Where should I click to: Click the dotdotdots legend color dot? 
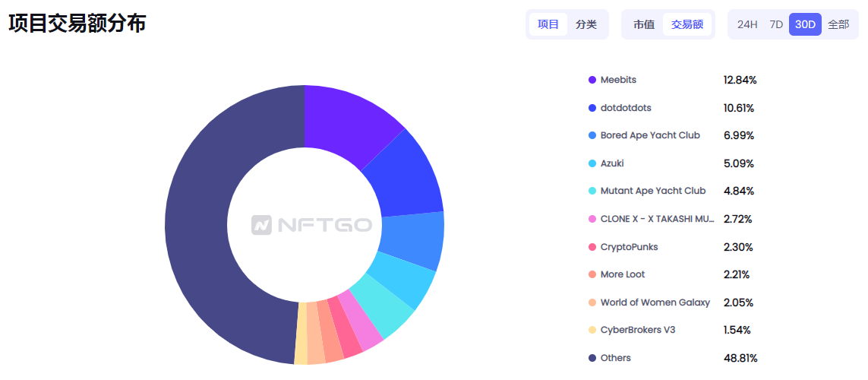[592, 108]
